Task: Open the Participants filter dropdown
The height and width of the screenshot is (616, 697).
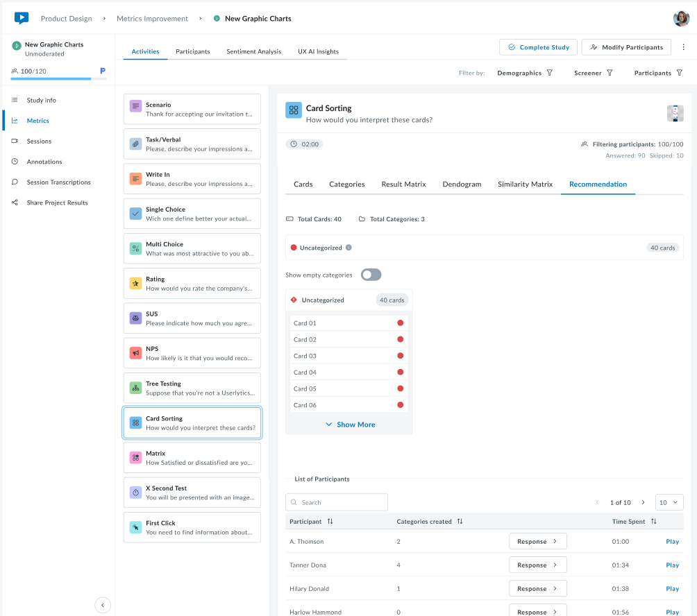Action: 658,73
